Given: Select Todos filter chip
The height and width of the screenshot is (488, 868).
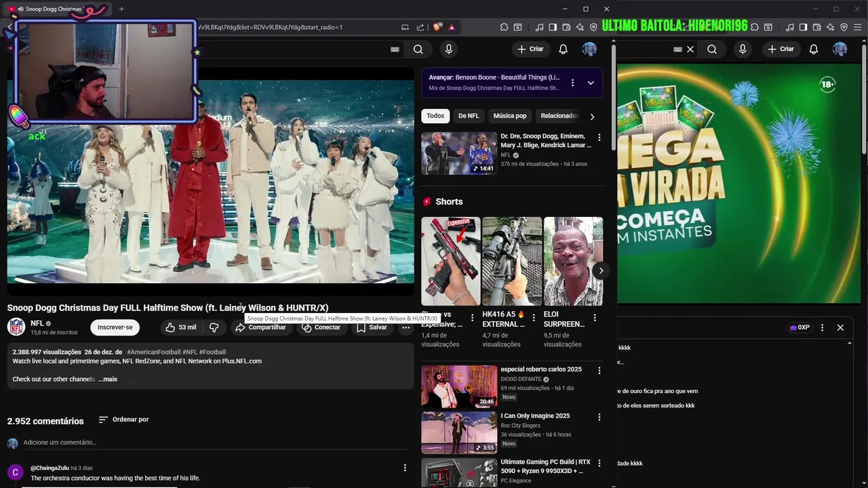Looking at the screenshot, I should [x=435, y=116].
